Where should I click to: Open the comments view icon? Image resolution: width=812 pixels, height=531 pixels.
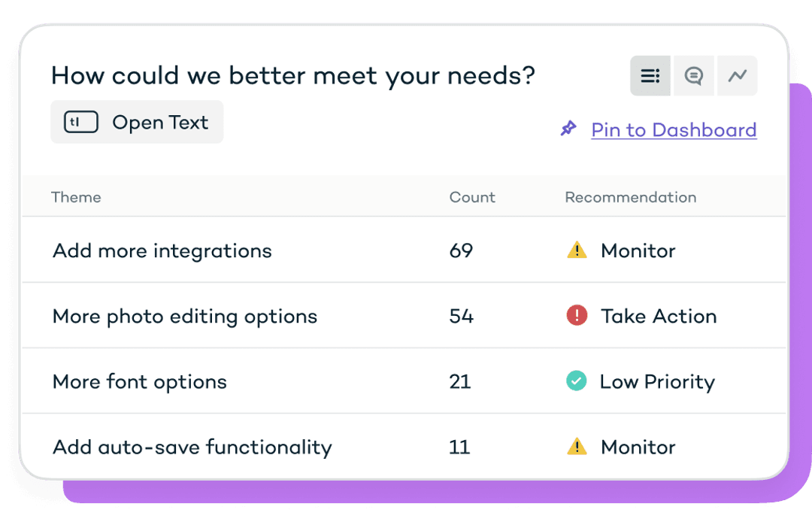tap(693, 76)
